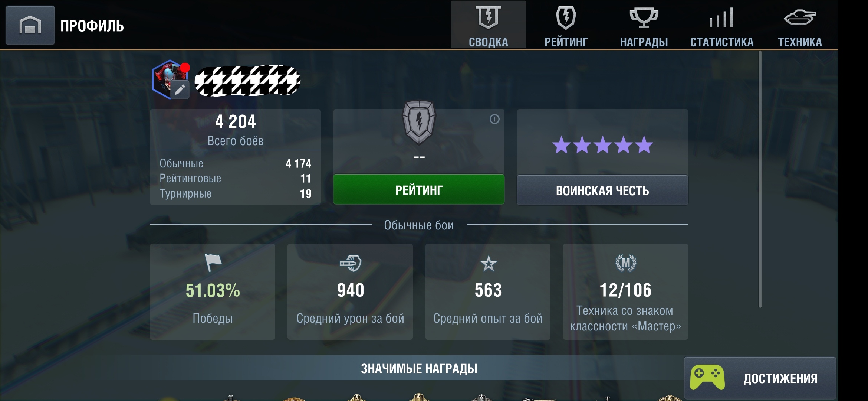Open the Награды trophy tab

[x=644, y=25]
